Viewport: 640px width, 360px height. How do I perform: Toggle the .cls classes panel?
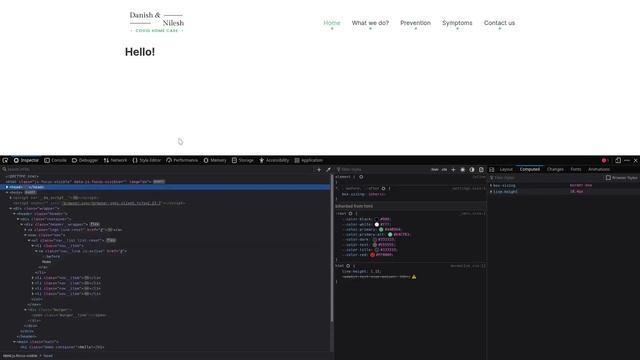click(x=444, y=169)
